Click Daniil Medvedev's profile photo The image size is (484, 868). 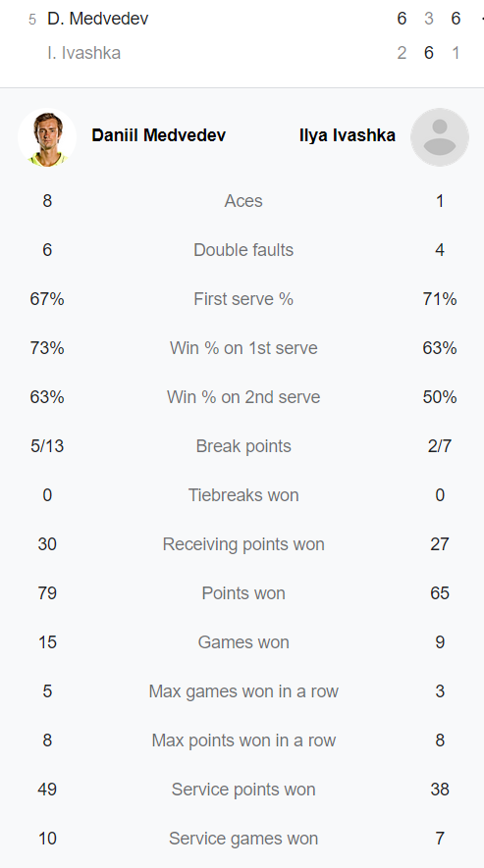47,137
